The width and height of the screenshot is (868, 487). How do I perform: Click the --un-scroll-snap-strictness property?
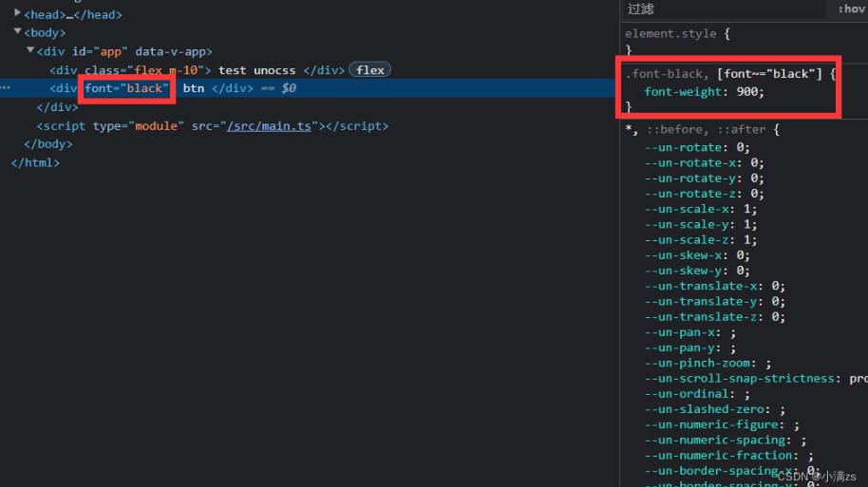point(739,379)
